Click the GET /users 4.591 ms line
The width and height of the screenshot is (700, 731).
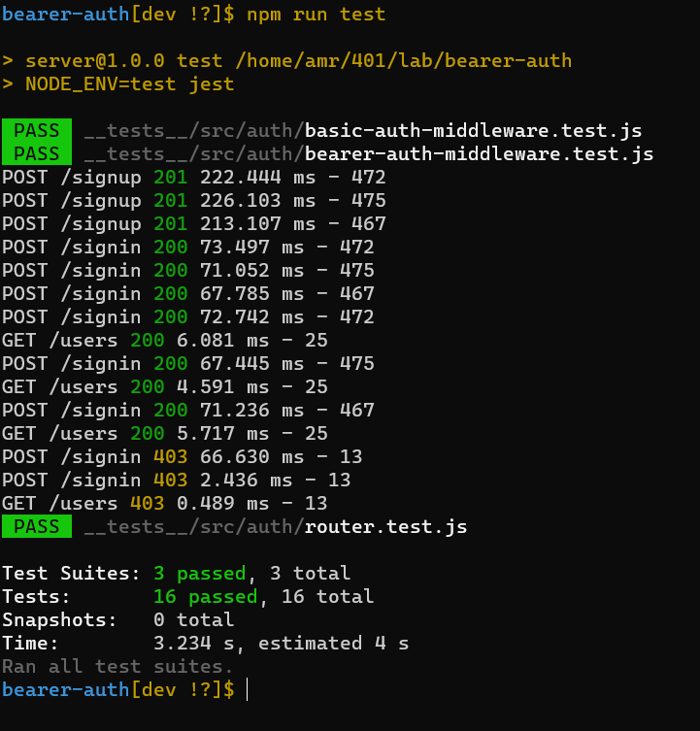[165, 387]
